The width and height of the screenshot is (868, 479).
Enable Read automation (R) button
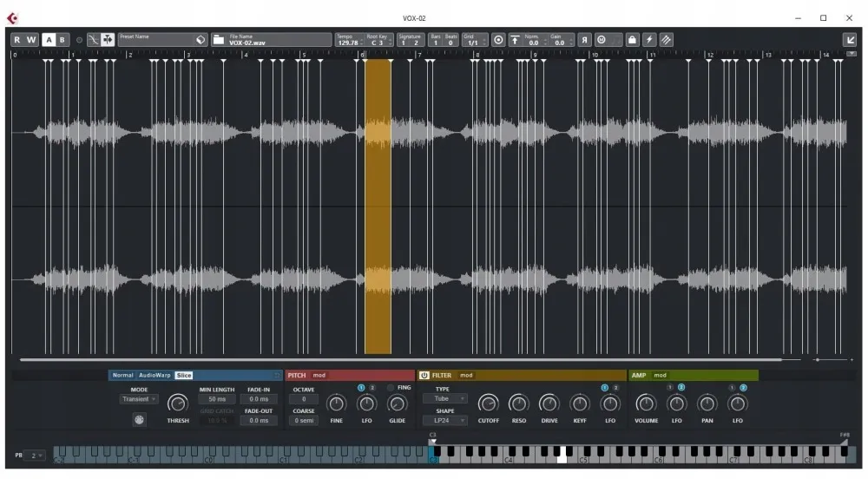17,40
